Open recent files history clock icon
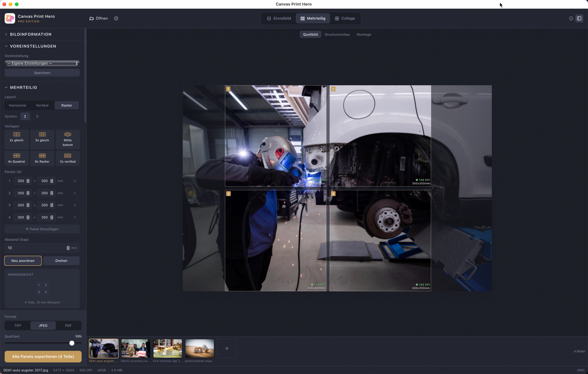The width and height of the screenshot is (588, 374). point(116,18)
